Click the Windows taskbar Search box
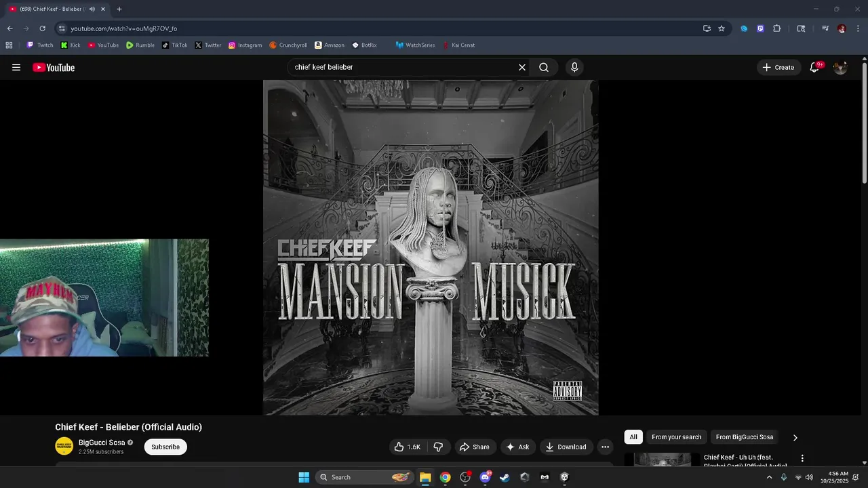Viewport: 868px width, 488px height. coord(363,477)
